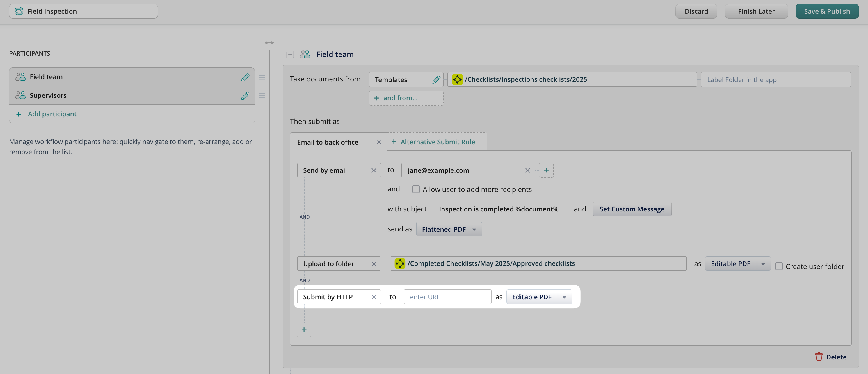Viewport: 868px width, 374px height.
Task: Select the Email to back office tab
Action: pyautogui.click(x=328, y=142)
